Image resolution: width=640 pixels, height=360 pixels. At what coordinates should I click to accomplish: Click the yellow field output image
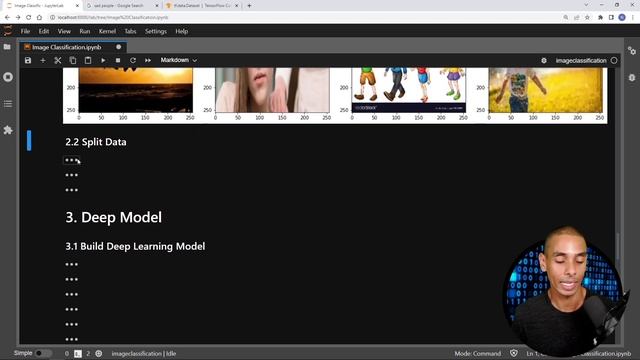[x=545, y=90]
